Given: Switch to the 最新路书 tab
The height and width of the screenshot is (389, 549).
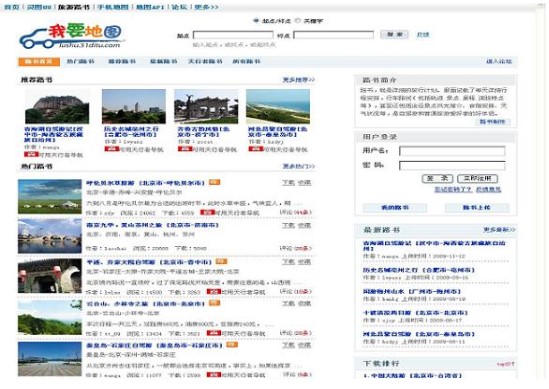Looking at the screenshot, I should (164, 62).
